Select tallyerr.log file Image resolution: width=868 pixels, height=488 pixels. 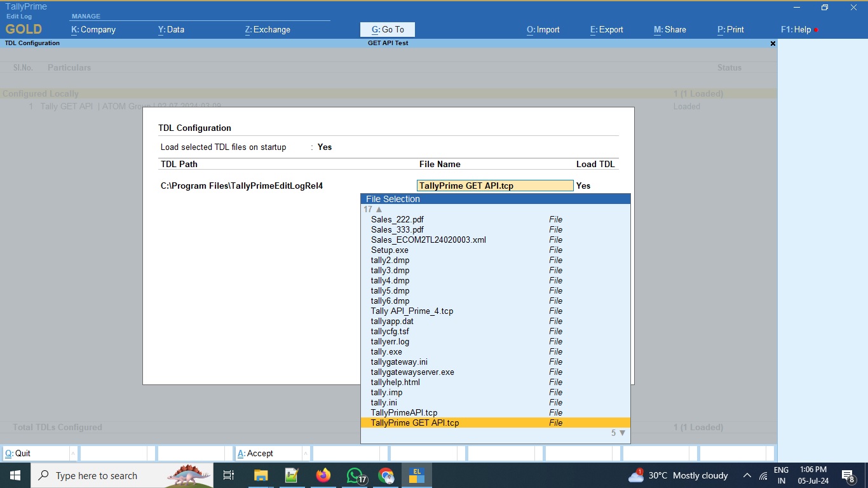pyautogui.click(x=496, y=341)
